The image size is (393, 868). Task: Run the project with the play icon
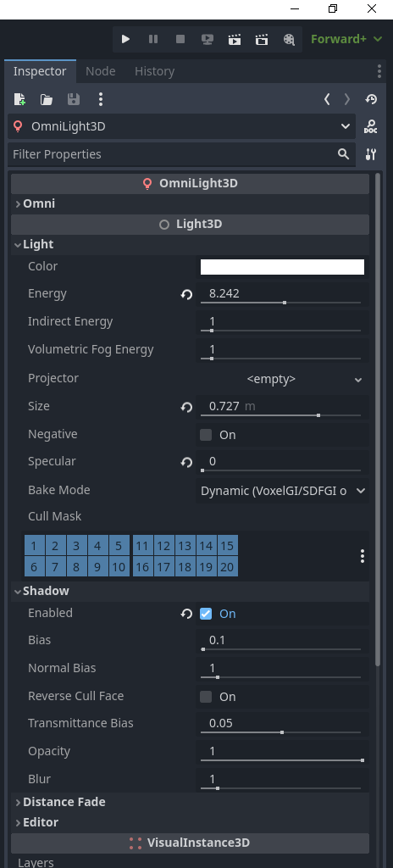point(125,39)
